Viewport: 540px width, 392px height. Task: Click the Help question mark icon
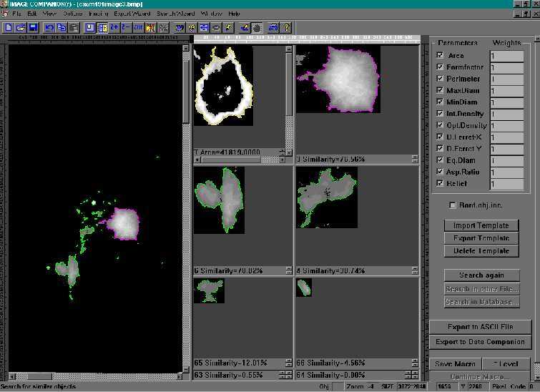287,27
